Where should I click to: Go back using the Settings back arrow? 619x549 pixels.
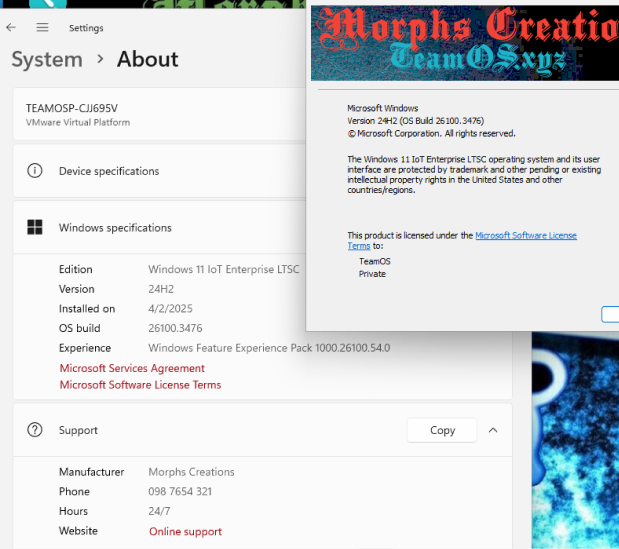coord(11,27)
